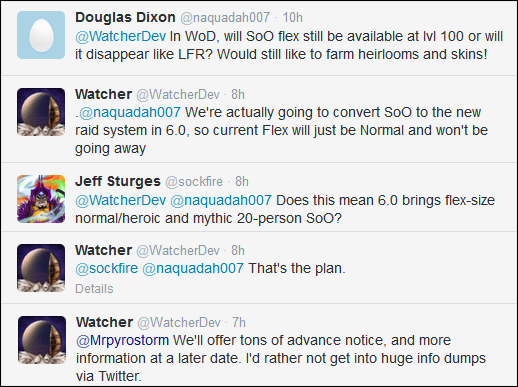
Task: Open the Douglas Dixon profile name
Action: point(125,17)
